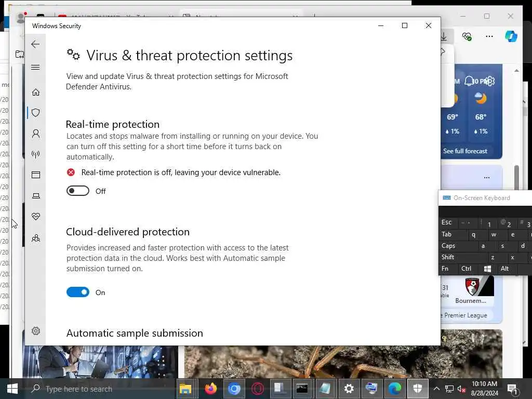Open Firewall & network protection icon

click(36, 154)
